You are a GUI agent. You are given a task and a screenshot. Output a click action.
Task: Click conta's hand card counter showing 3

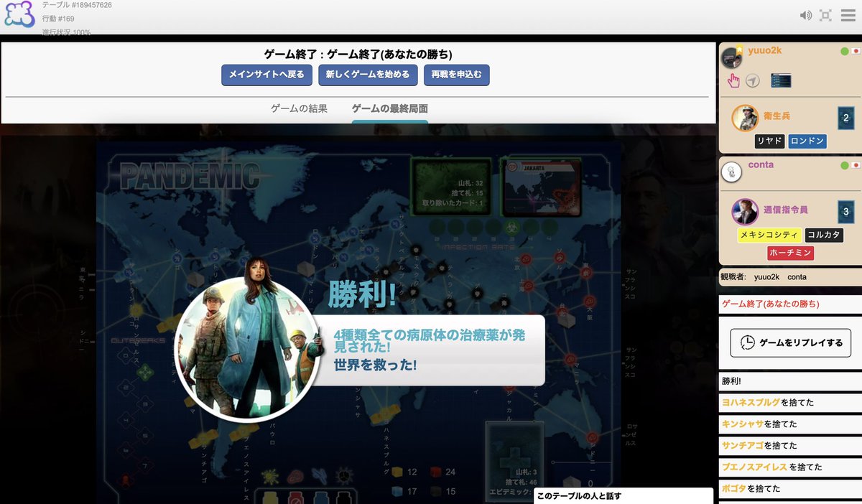tap(845, 212)
